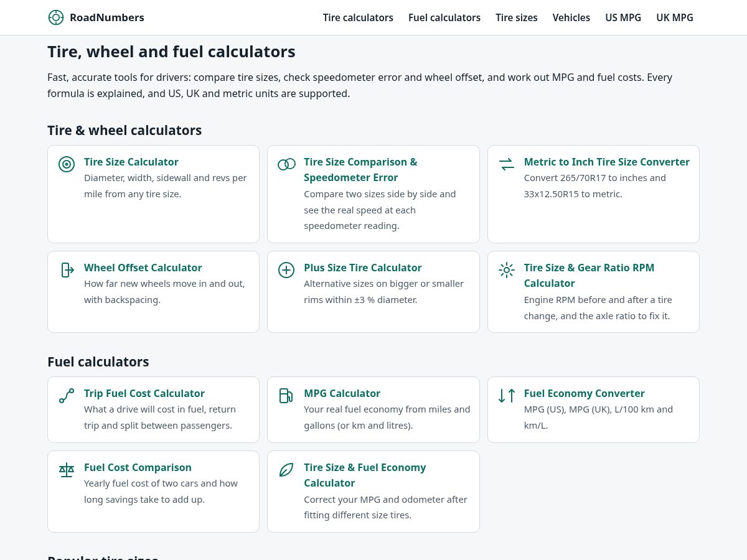
Task: Click the up-down arrows icon for Fuel Economy Converter
Action: click(507, 396)
